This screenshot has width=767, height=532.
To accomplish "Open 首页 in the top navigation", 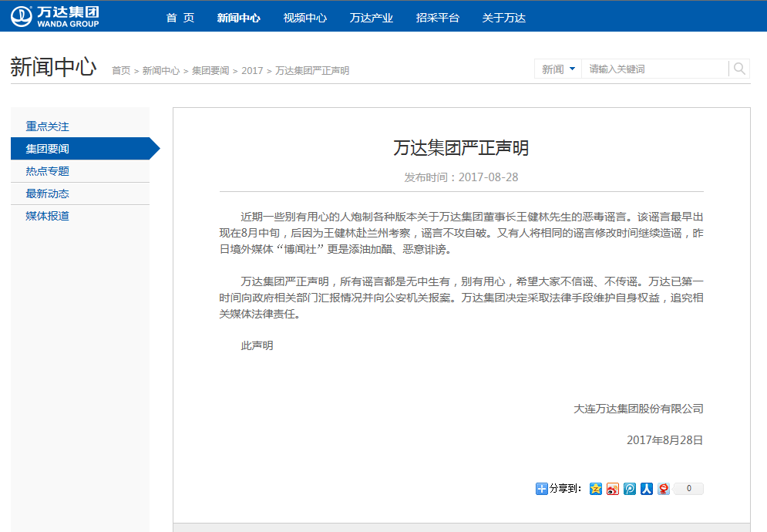I will 180,18.
